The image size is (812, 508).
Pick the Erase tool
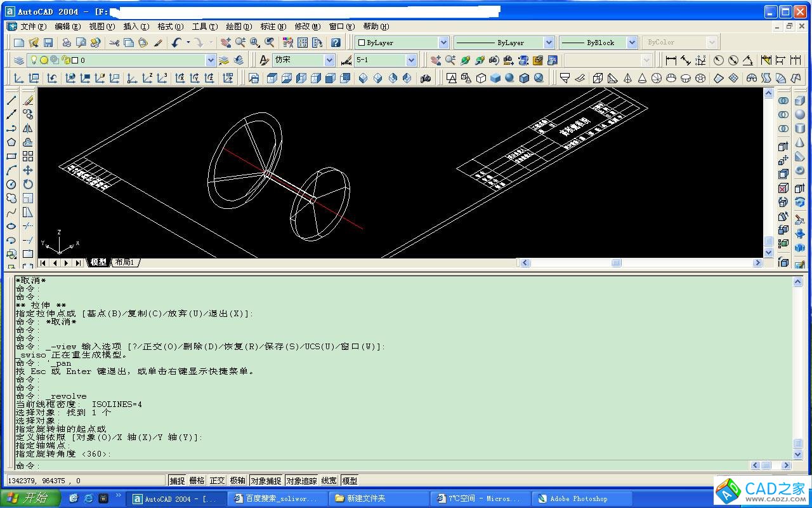(x=28, y=100)
